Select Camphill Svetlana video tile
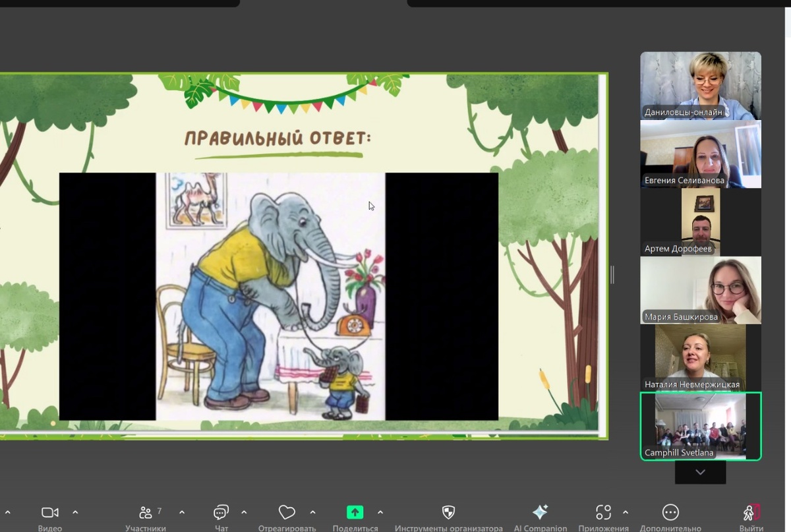The height and width of the screenshot is (532, 791). (701, 426)
